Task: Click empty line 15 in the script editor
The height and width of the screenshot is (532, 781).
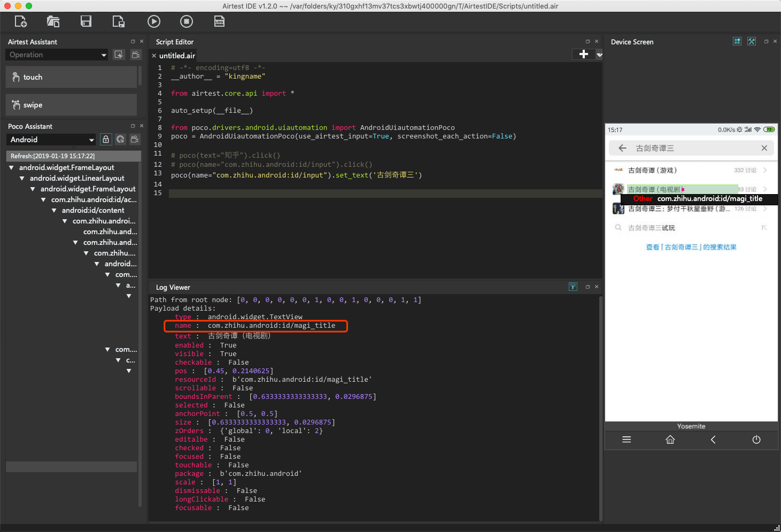Action: coord(385,193)
